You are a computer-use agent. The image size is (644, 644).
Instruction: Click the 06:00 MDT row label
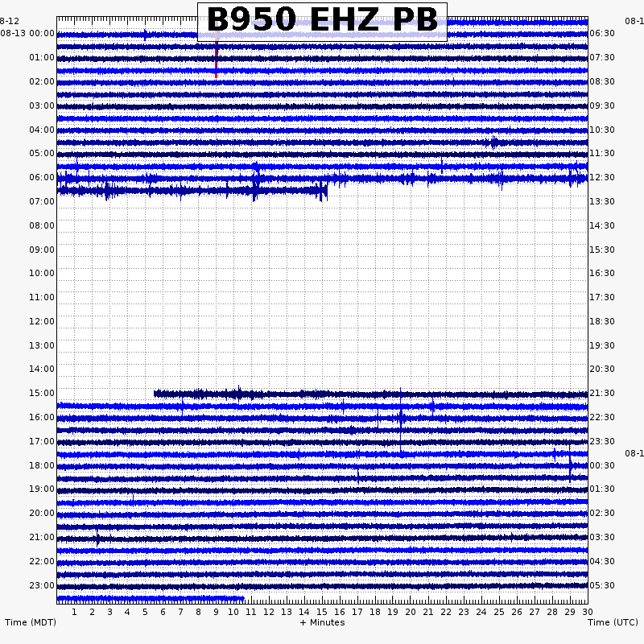(x=42, y=178)
